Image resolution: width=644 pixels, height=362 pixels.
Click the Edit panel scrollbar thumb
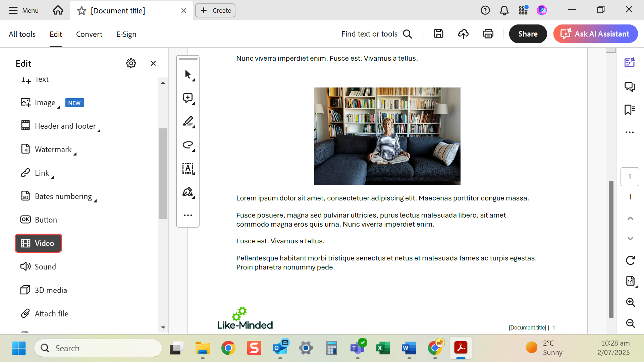click(163, 174)
